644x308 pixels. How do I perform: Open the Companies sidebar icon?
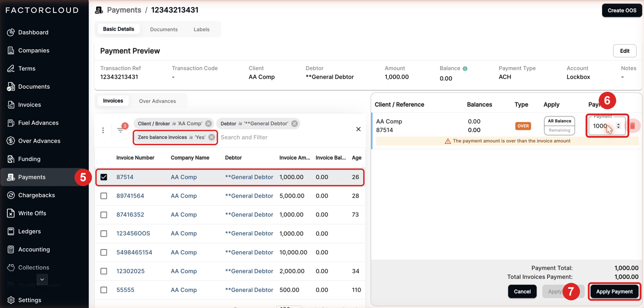pyautogui.click(x=11, y=51)
